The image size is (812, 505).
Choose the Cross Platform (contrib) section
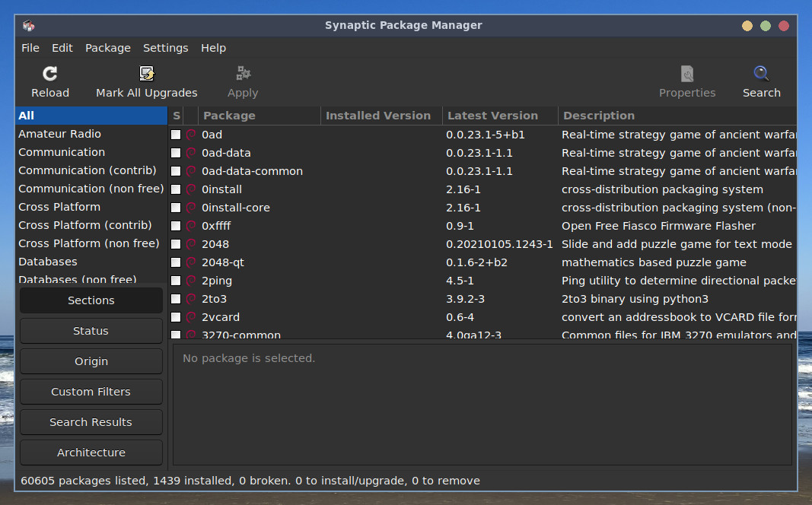pyautogui.click(x=91, y=225)
